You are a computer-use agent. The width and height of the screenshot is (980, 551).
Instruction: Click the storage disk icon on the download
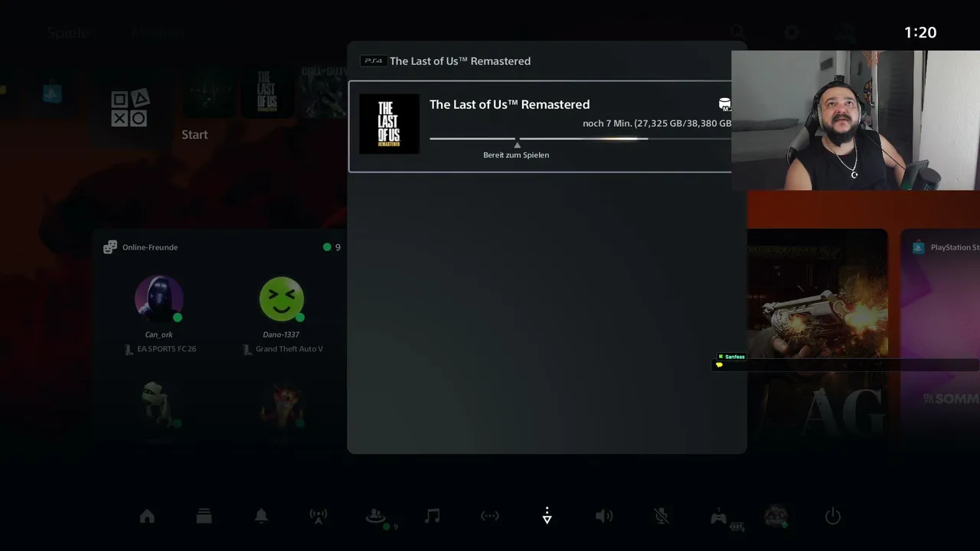tap(724, 104)
